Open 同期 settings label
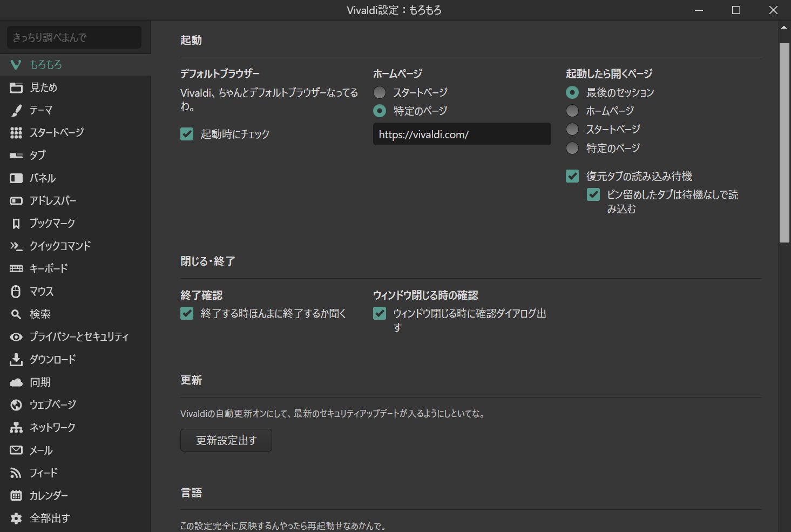This screenshot has height=532, width=791. 40,382
